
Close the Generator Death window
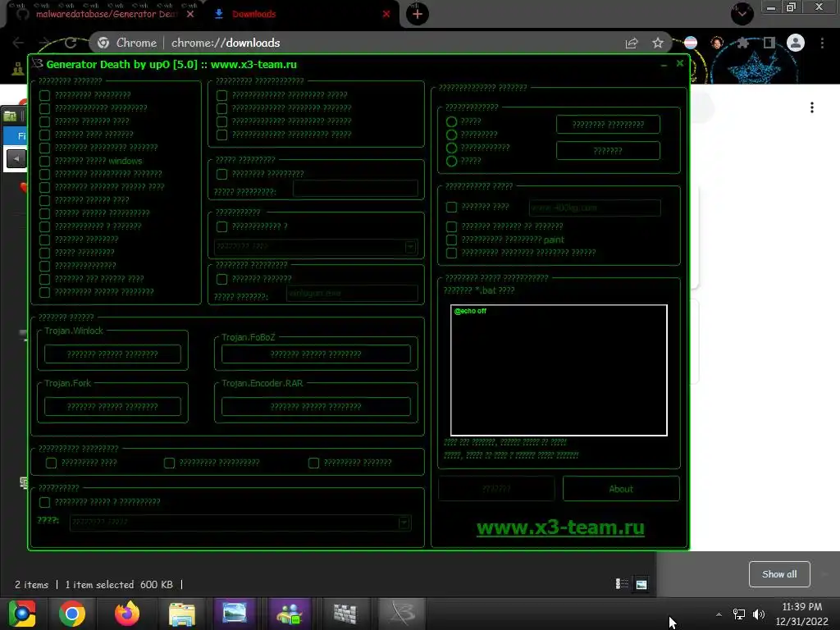[680, 63]
